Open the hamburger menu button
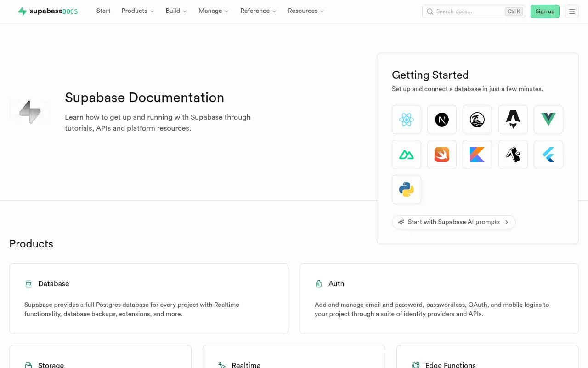This screenshot has height=368, width=588. (x=572, y=11)
